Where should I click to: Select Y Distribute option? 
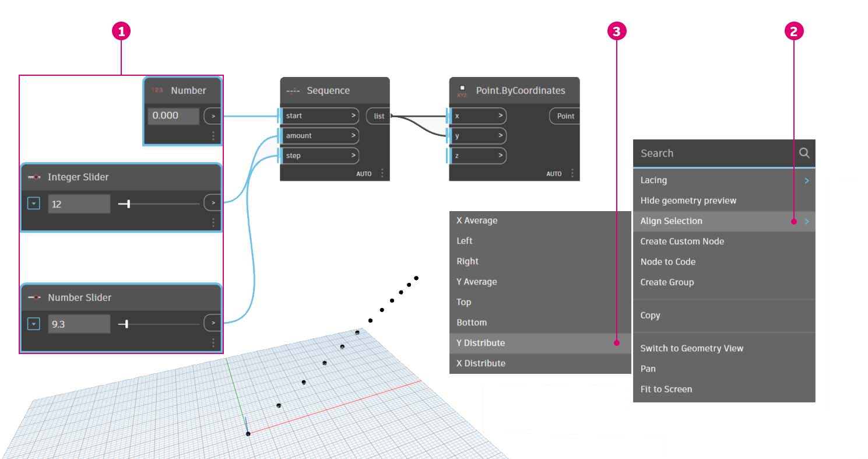tap(540, 343)
